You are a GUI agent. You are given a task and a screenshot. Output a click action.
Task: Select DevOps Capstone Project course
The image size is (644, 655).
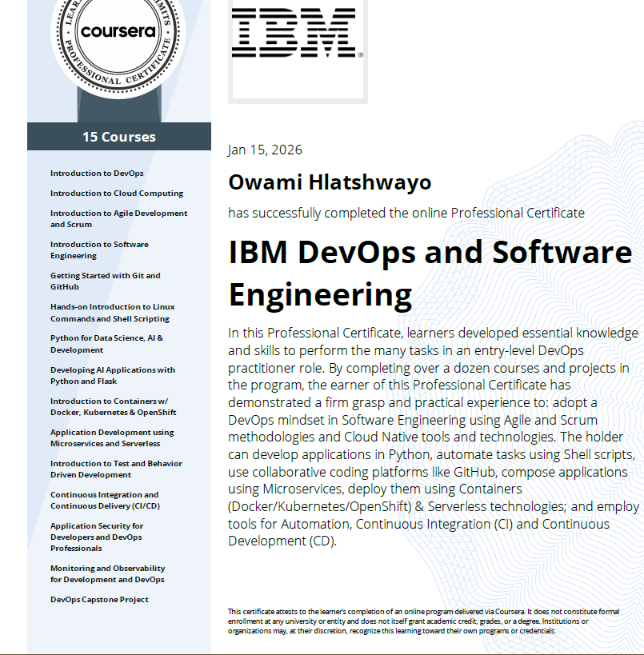point(99,600)
